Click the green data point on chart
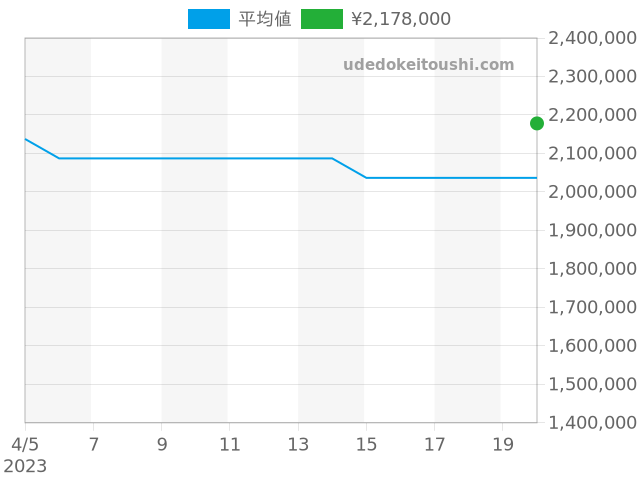Image resolution: width=640 pixels, height=480 pixels. (x=537, y=123)
